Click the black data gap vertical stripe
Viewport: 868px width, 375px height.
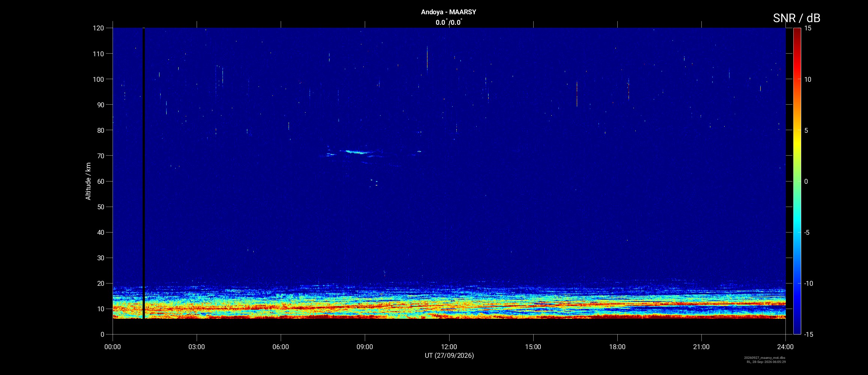[x=143, y=173]
